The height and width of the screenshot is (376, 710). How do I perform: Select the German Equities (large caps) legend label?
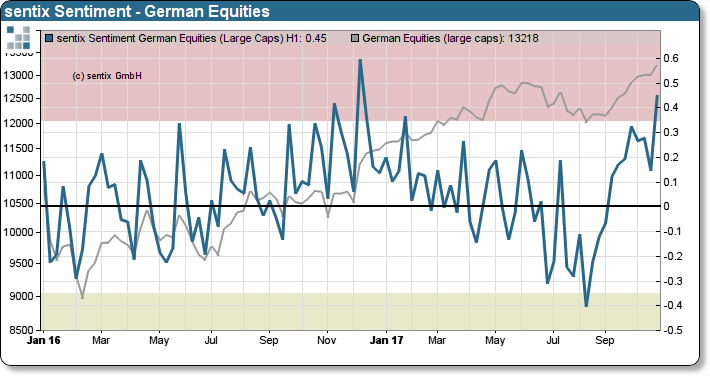click(x=451, y=38)
